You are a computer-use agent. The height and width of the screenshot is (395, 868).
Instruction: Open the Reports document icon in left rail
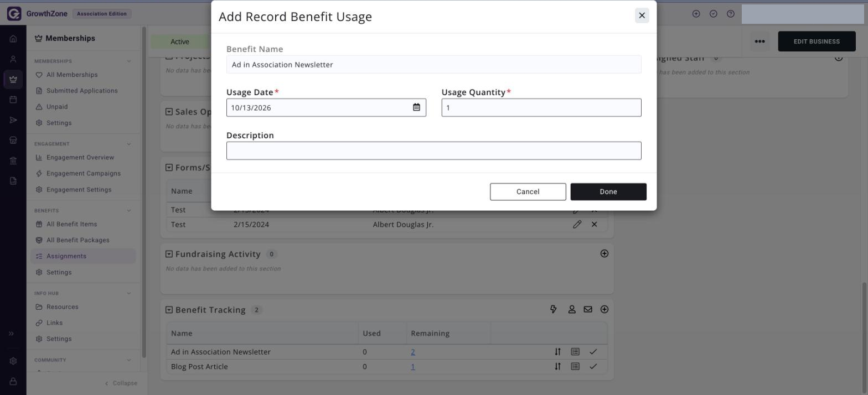[13, 181]
